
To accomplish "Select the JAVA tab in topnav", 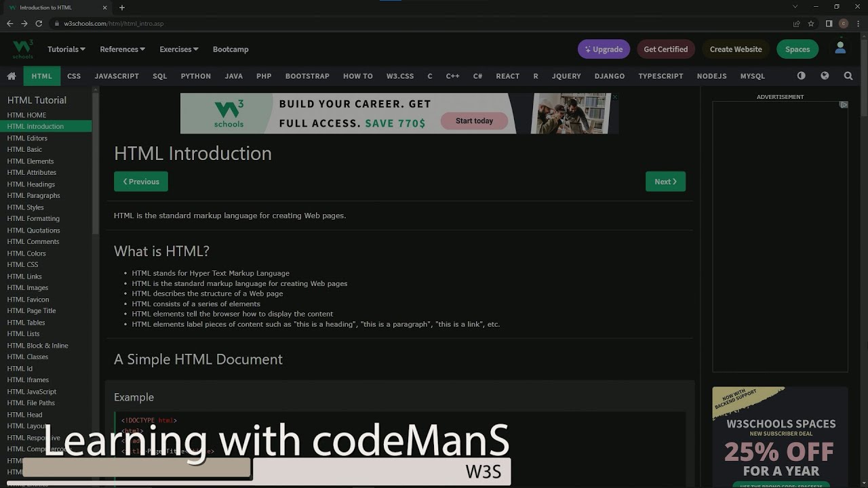I will tap(234, 76).
